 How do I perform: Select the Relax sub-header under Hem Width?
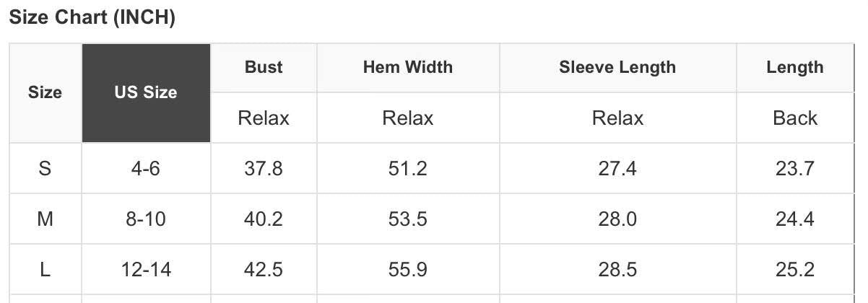pyautogui.click(x=408, y=118)
